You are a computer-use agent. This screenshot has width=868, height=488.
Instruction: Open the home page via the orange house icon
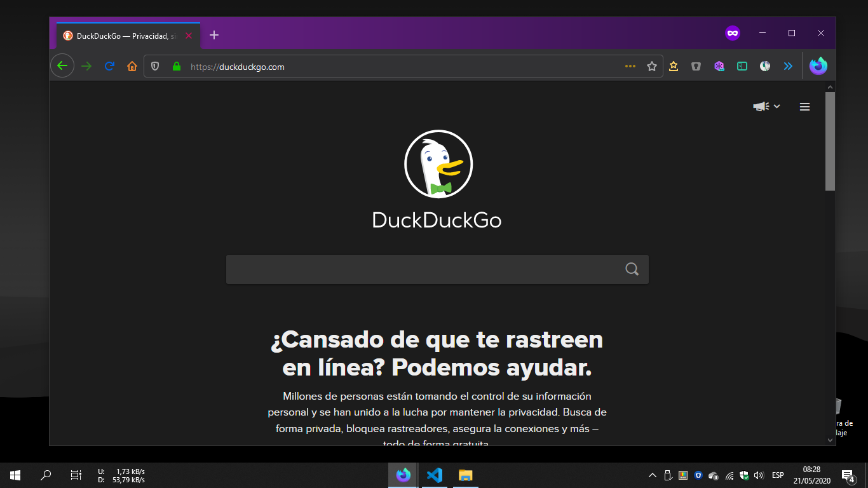point(132,66)
